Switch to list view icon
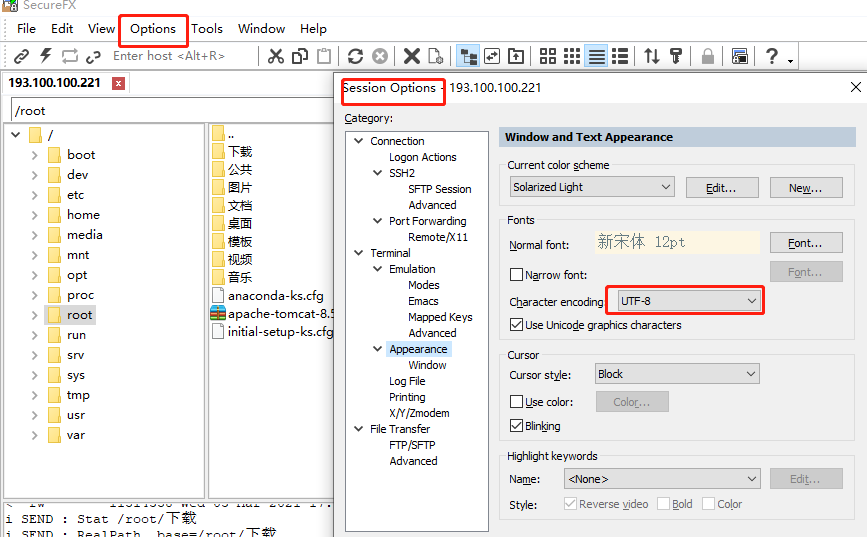 (597, 56)
